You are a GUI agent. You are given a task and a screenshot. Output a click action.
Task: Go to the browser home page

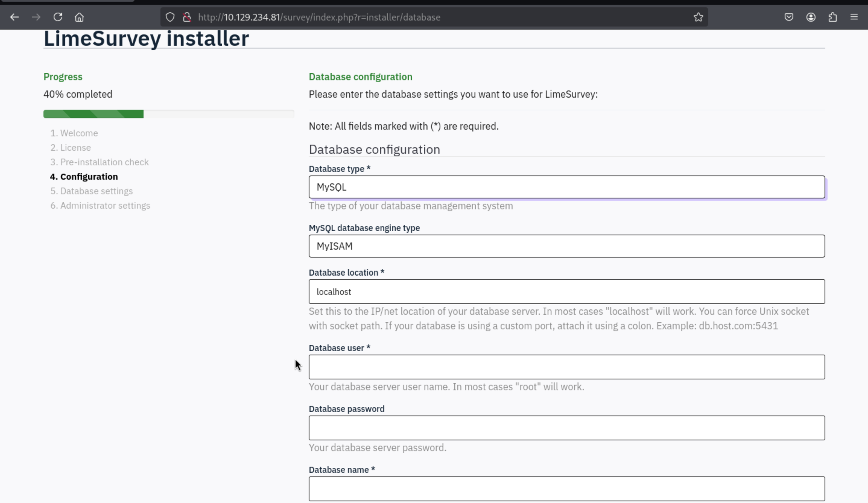pos(79,17)
